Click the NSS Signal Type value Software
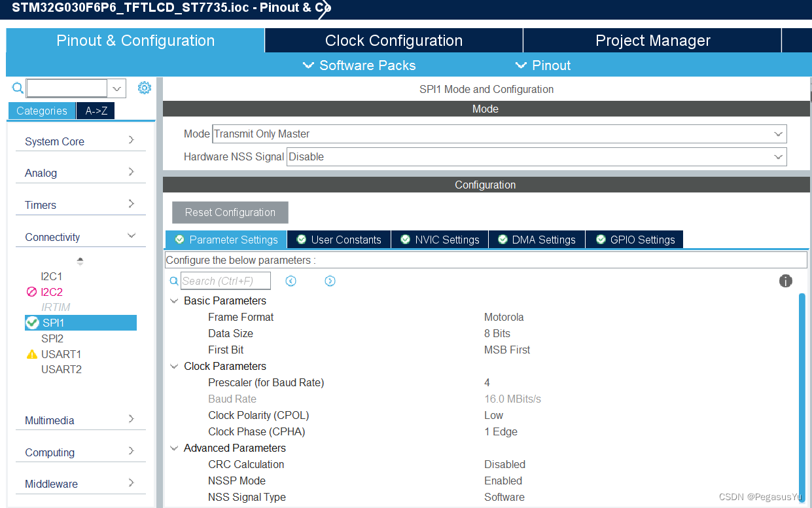This screenshot has height=508, width=812. pos(504,497)
